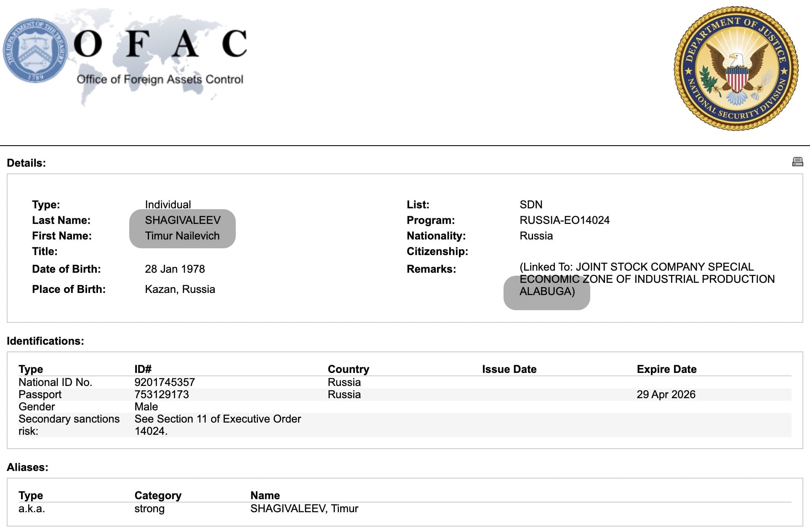The width and height of the screenshot is (810, 532).
Task: Click the Department of Justice seal
Action: pos(736,68)
